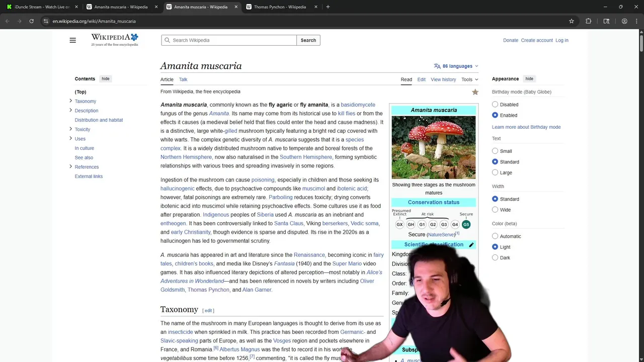The height and width of the screenshot is (362, 644).
Task: Select Birthday mode Enabled option
Action: coord(495,115)
